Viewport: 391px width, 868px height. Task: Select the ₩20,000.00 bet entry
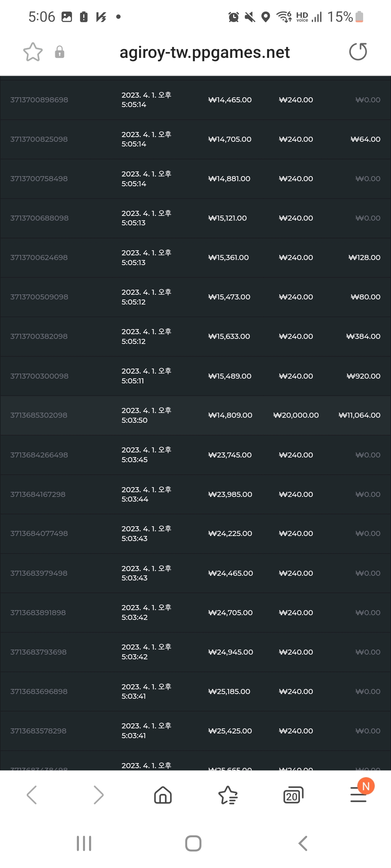[x=296, y=415]
